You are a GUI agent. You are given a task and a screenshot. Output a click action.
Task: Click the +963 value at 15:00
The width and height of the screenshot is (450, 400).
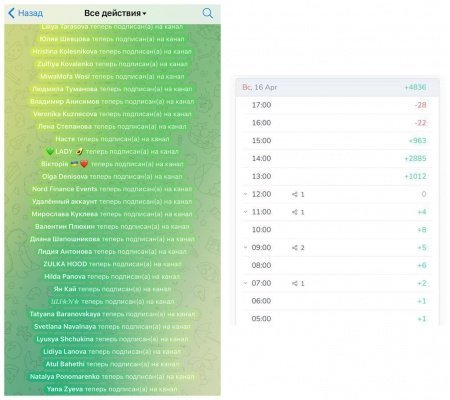tap(418, 140)
